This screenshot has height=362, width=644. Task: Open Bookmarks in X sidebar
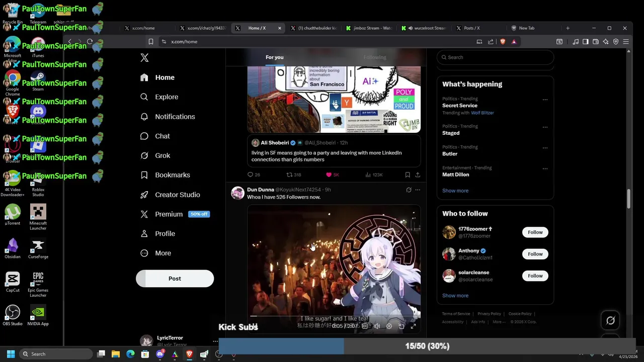(165, 175)
